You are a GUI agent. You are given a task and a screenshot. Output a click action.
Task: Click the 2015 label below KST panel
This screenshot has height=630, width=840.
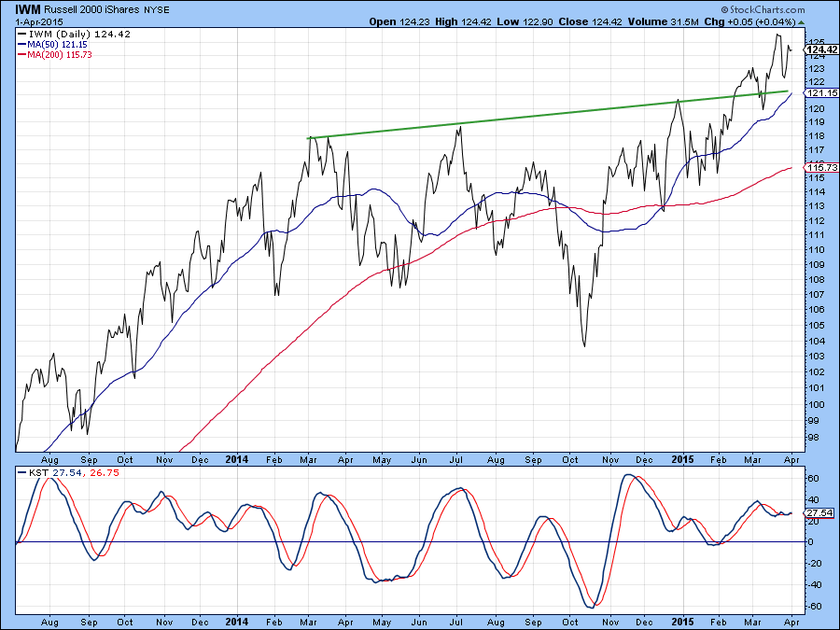683,622
